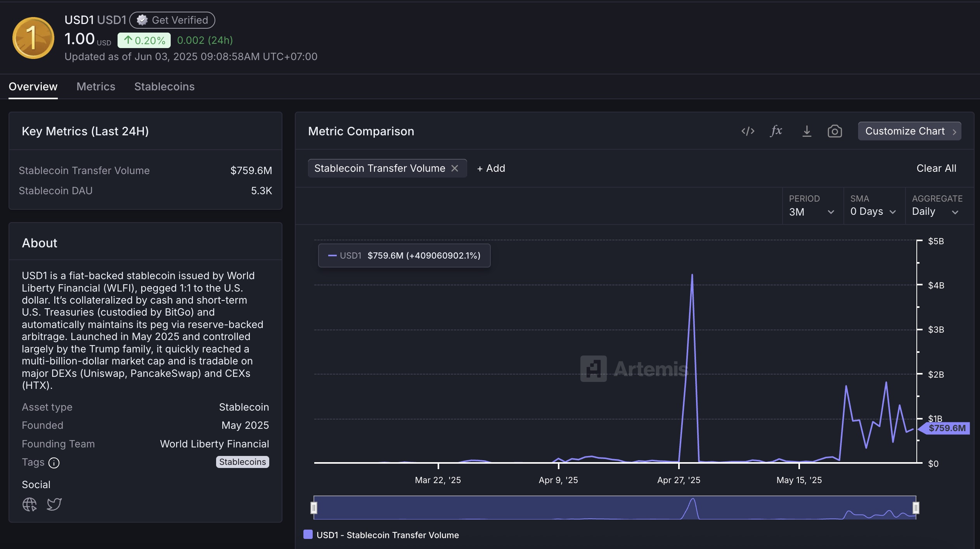
Task: Click the Customize Chart button
Action: pyautogui.click(x=909, y=131)
